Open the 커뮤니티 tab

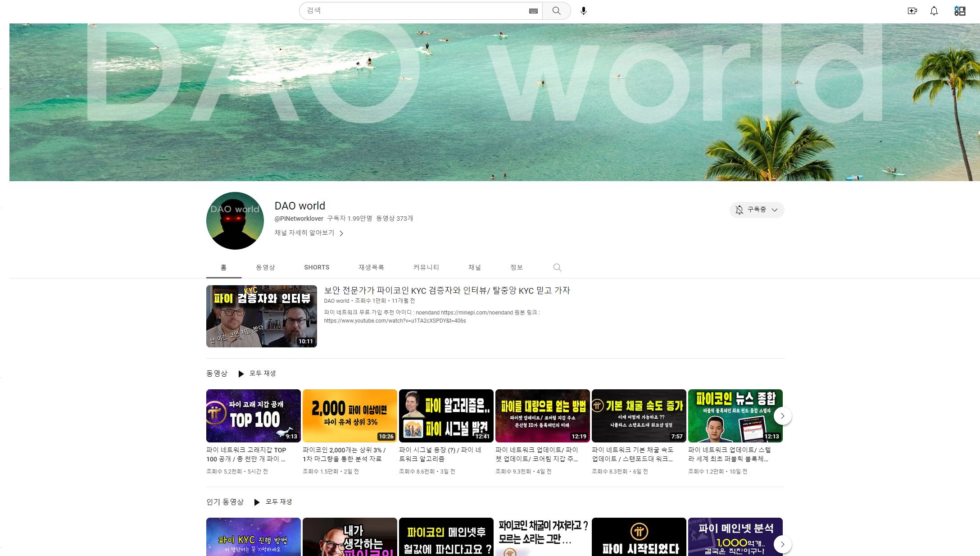(426, 267)
